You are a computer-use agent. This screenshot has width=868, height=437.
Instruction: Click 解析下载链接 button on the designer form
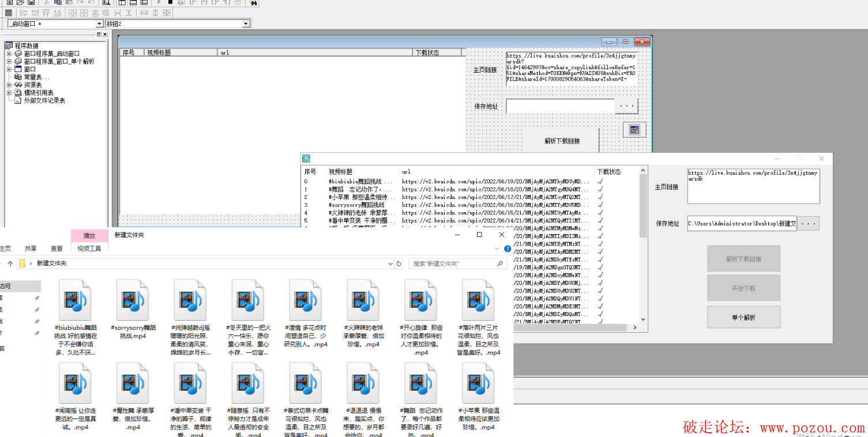pyautogui.click(x=562, y=141)
